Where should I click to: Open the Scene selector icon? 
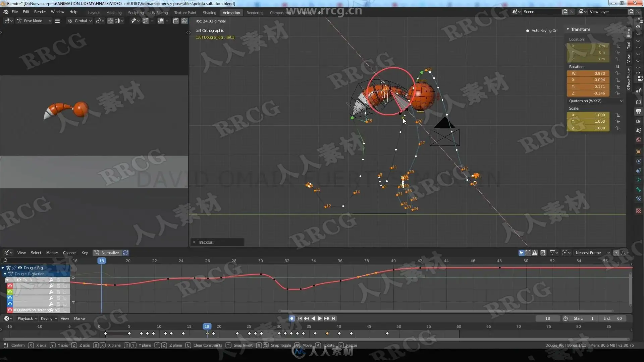[x=517, y=12]
